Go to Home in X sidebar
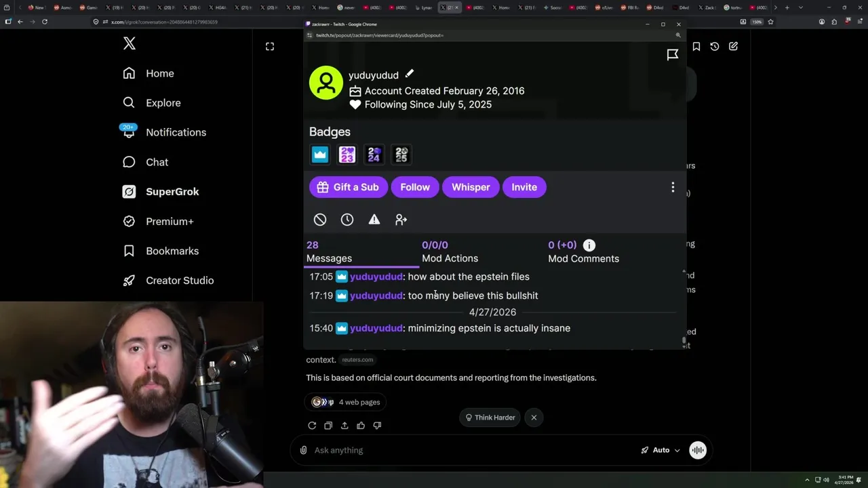The width and height of the screenshot is (868, 488). click(x=149, y=73)
